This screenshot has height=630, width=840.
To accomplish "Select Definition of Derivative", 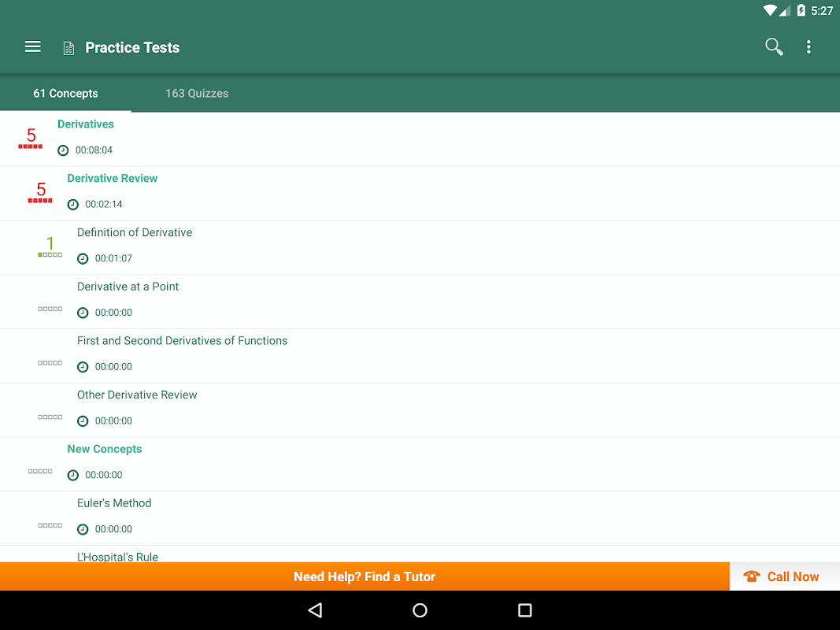I will (420, 247).
